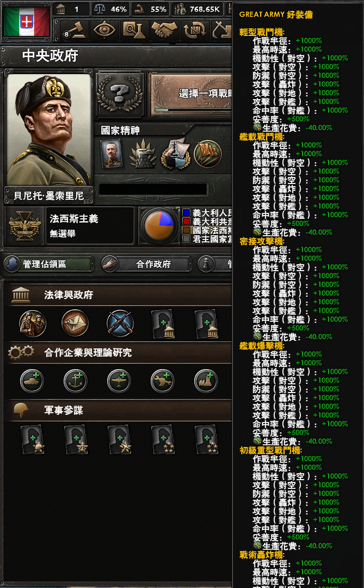
Task: Open the conscription law soldiers icon
Action: pos(33,323)
